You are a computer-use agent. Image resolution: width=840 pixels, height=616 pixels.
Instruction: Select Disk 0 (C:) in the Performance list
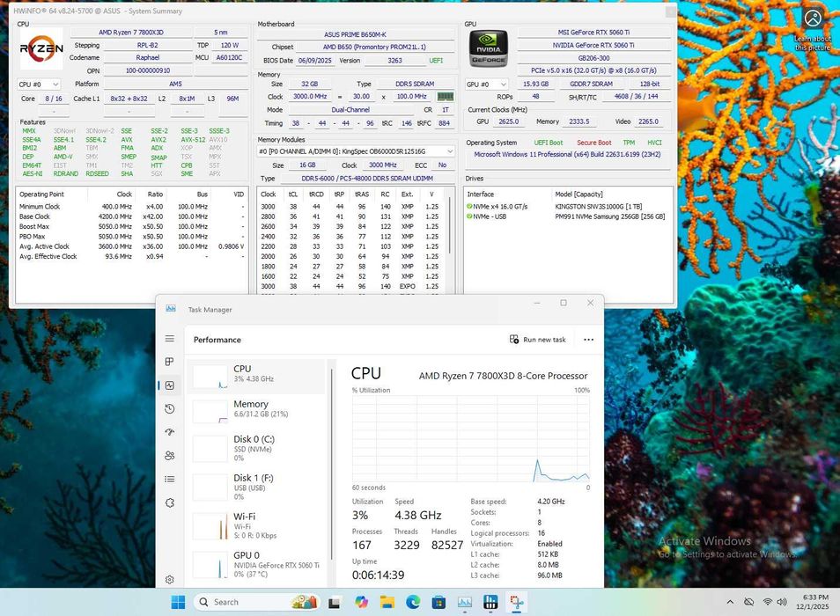coord(256,449)
